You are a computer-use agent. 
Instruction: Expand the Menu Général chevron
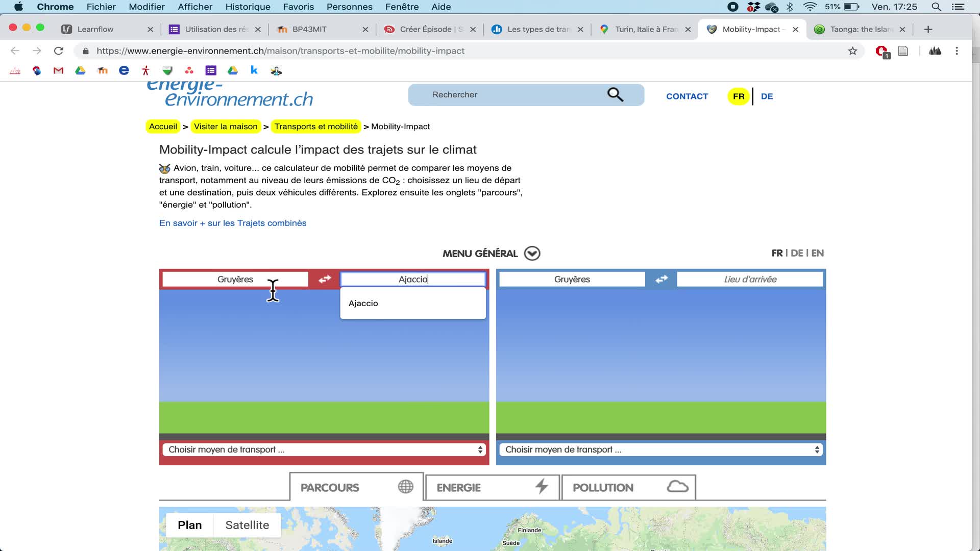tap(532, 254)
